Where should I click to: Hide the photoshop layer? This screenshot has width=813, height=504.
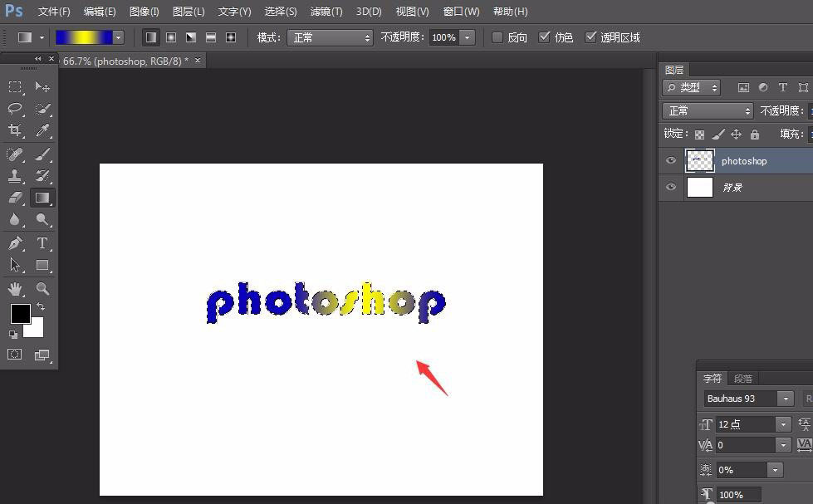(671, 159)
